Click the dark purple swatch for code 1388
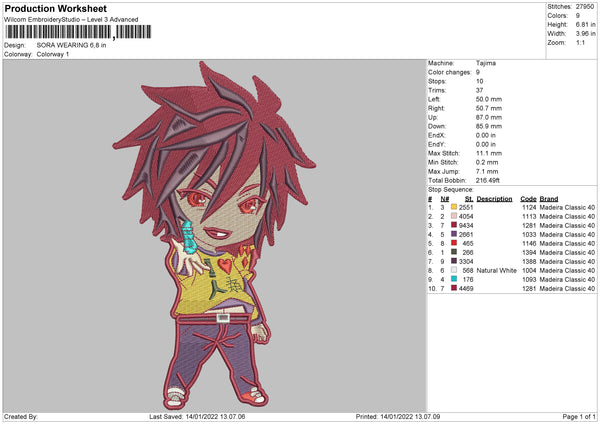Image resolution: width=600 pixels, height=424 pixels. 454,261
